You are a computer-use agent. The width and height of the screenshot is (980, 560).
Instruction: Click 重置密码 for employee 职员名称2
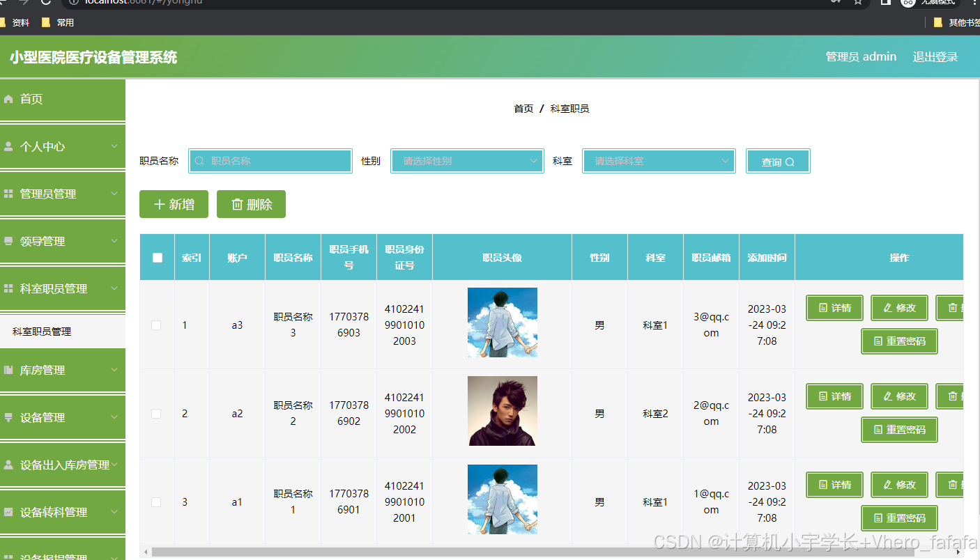(x=899, y=430)
